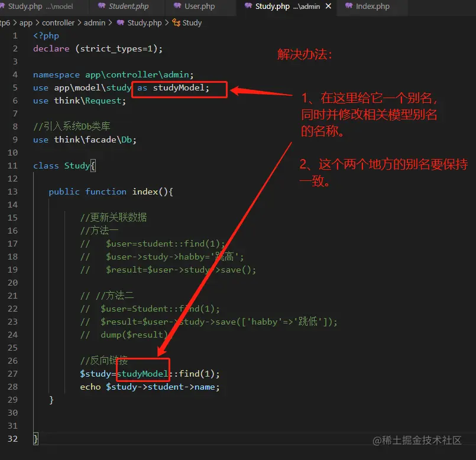Open the User.php editor tab
The width and height of the screenshot is (476, 460).
[x=199, y=7]
